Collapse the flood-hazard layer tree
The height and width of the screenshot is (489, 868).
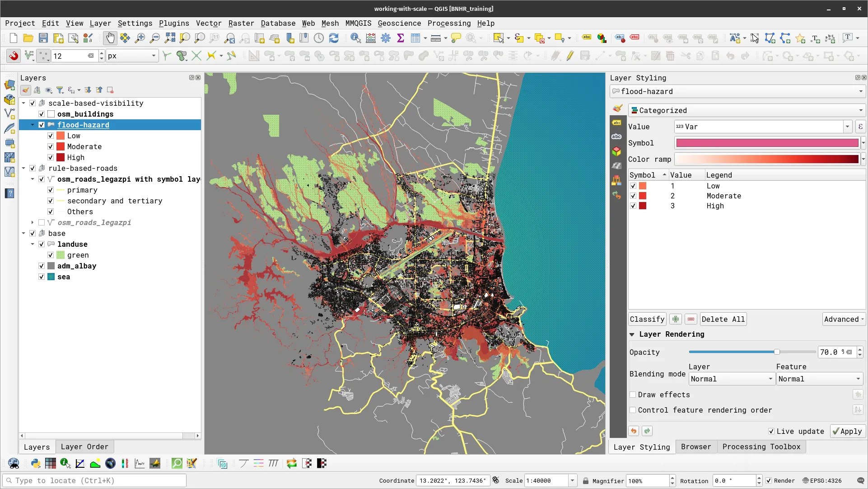pyautogui.click(x=33, y=125)
